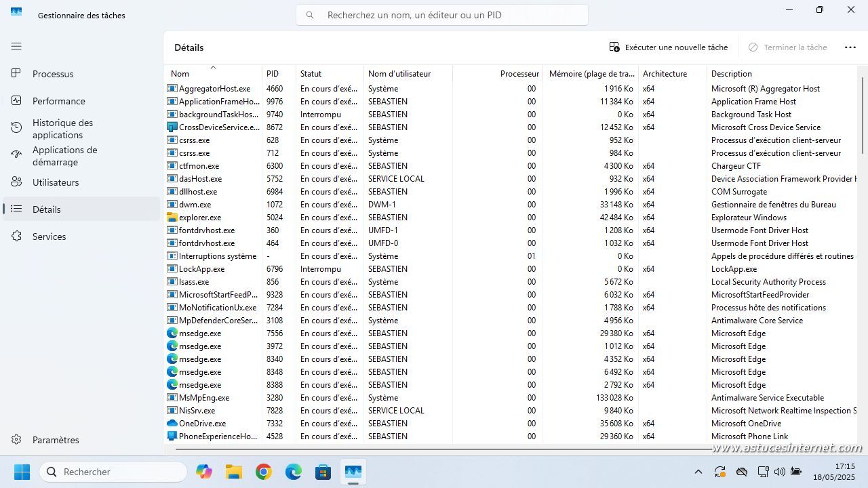Open the hamburger navigation menu
868x488 pixels.
tap(16, 46)
